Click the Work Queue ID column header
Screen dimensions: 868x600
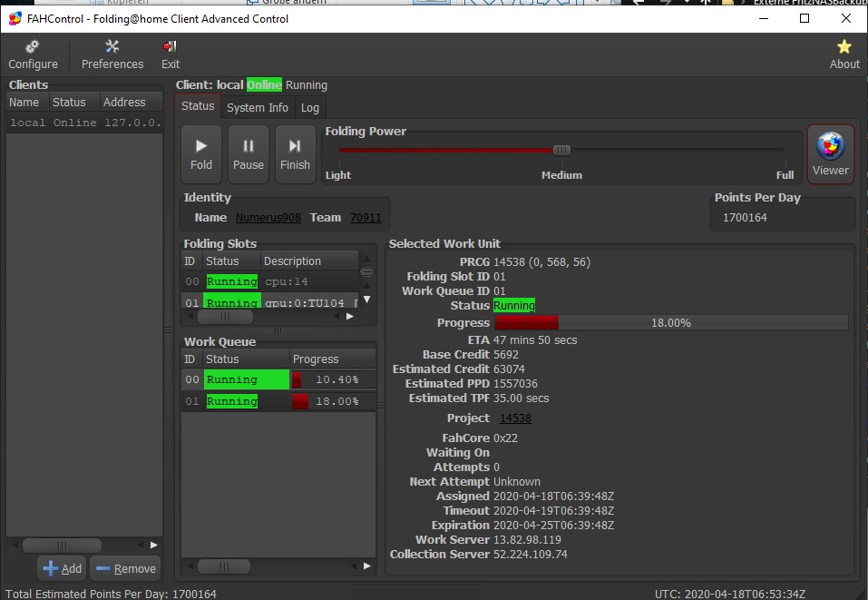coord(190,359)
